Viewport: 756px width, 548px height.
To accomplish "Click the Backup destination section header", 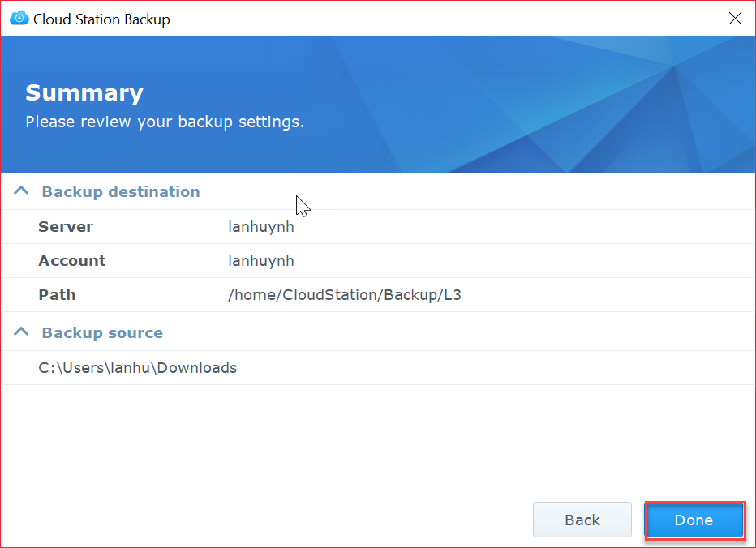I will pos(120,191).
